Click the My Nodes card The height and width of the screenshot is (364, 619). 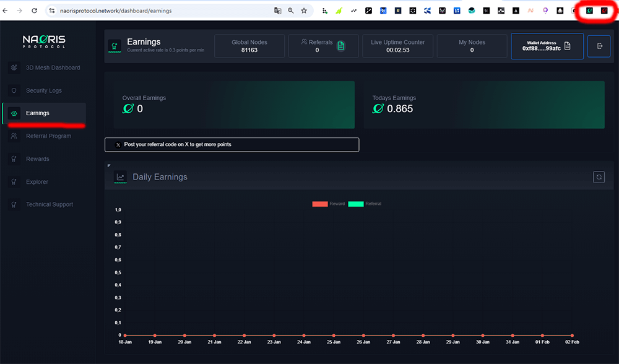click(x=472, y=46)
